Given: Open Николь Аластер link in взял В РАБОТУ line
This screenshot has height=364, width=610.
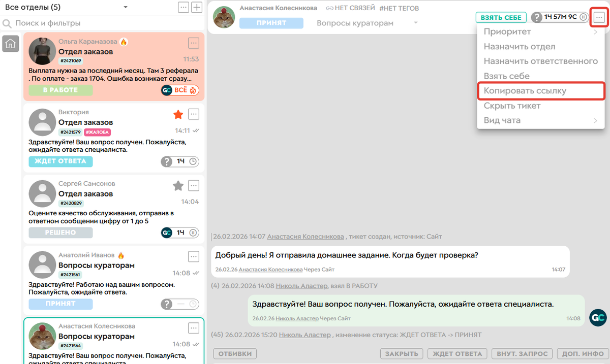Looking at the screenshot, I should click(x=302, y=286).
